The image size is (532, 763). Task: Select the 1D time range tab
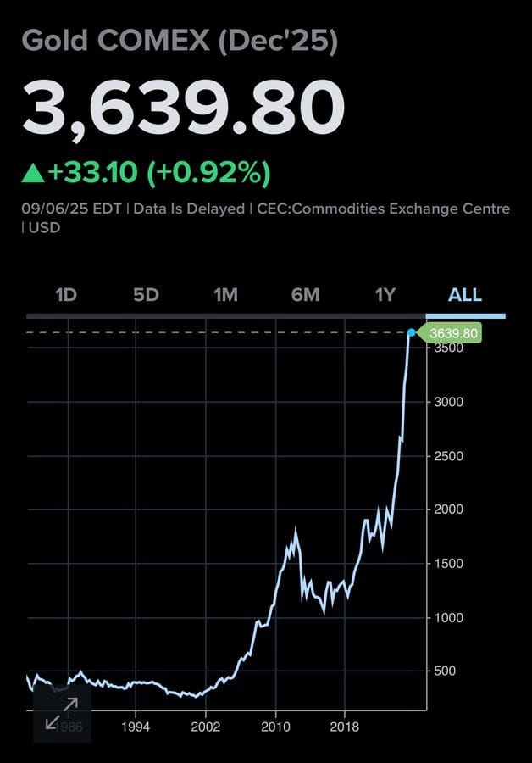66,295
